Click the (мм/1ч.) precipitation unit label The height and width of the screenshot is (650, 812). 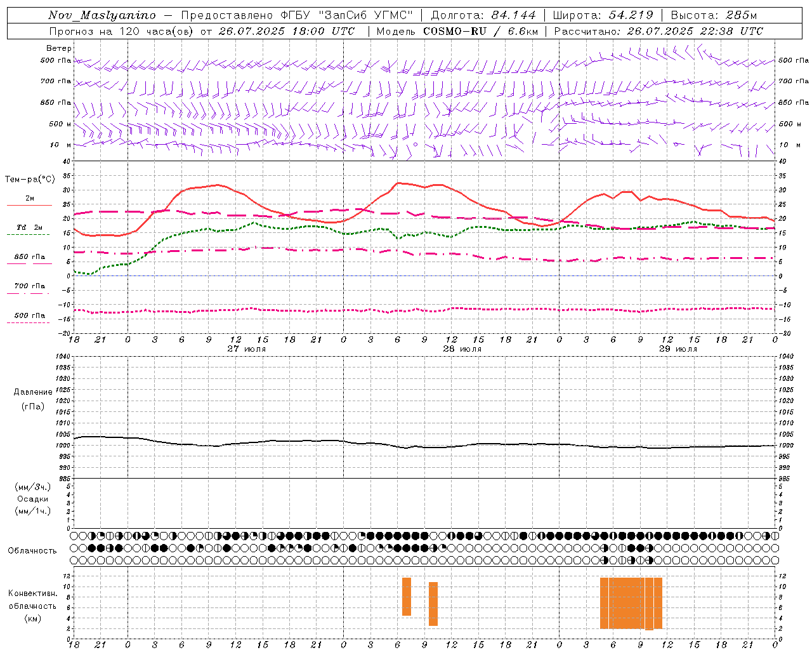(x=33, y=511)
